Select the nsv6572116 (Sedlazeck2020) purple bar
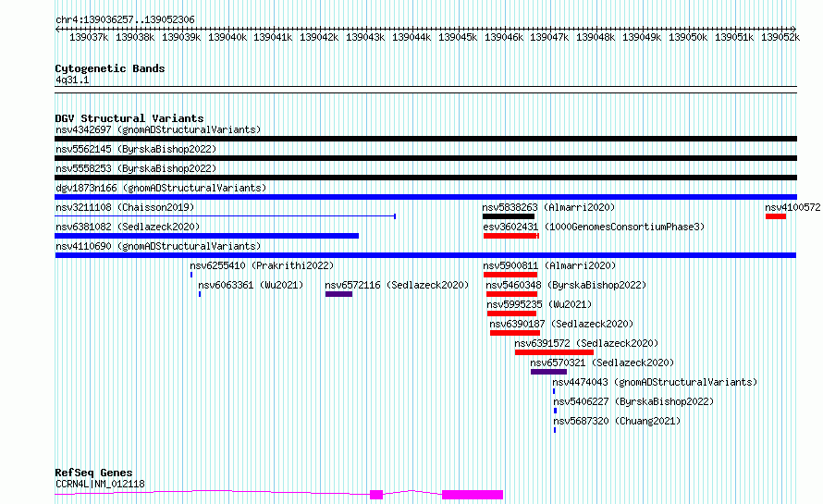Image resolution: width=823 pixels, height=504 pixels. click(x=338, y=294)
